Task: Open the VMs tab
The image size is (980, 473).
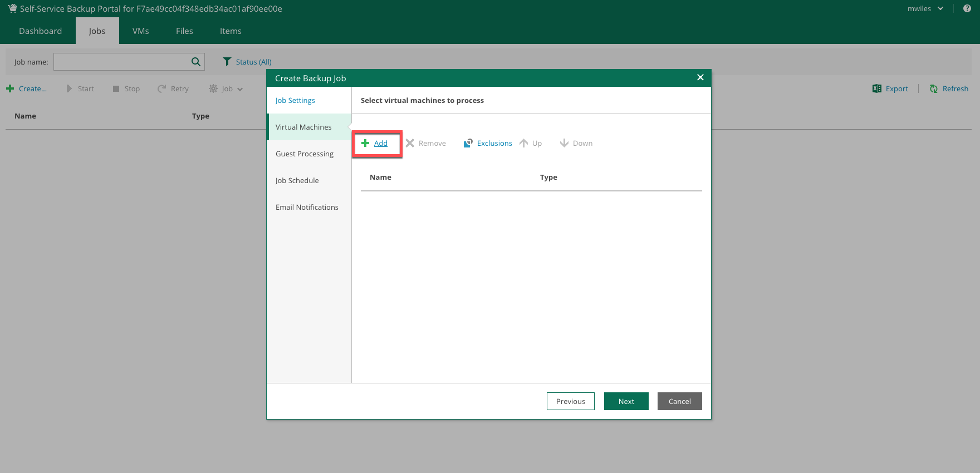Action: [140, 31]
